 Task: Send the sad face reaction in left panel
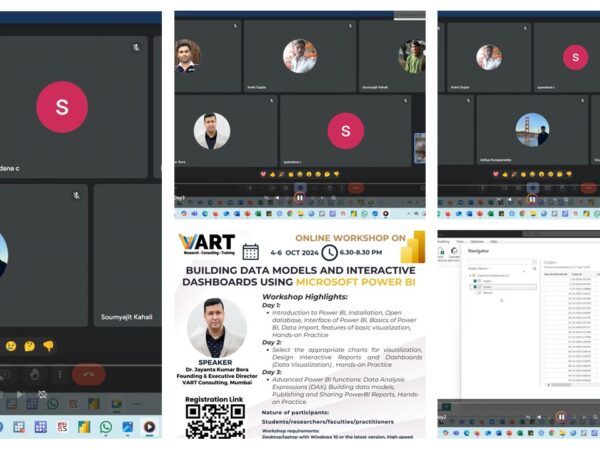(11, 346)
